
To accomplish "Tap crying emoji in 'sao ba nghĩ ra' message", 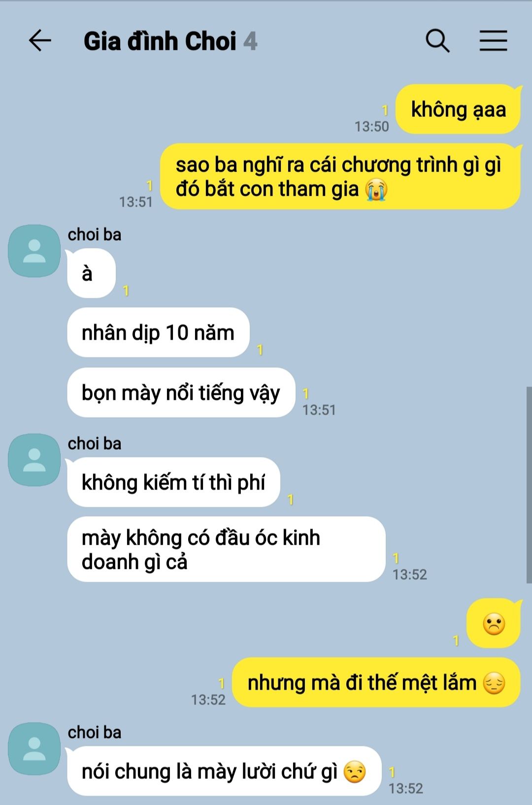I will pos(376,189).
